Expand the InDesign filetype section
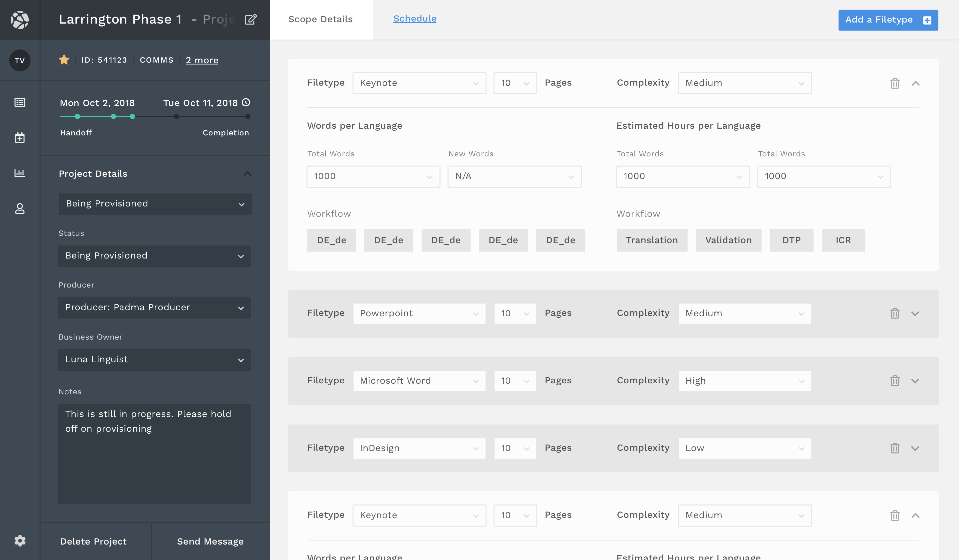Screen dimensions: 959x560 [x=915, y=449]
